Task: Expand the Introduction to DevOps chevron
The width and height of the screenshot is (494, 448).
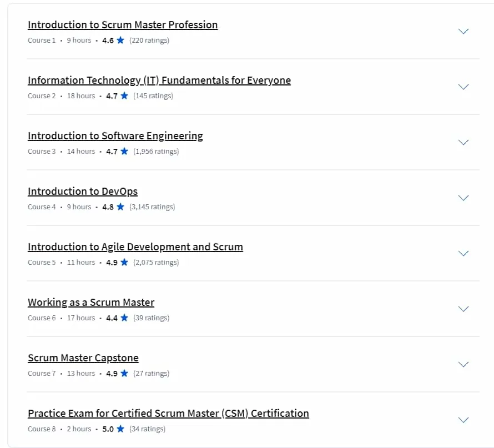Action: coord(463,198)
